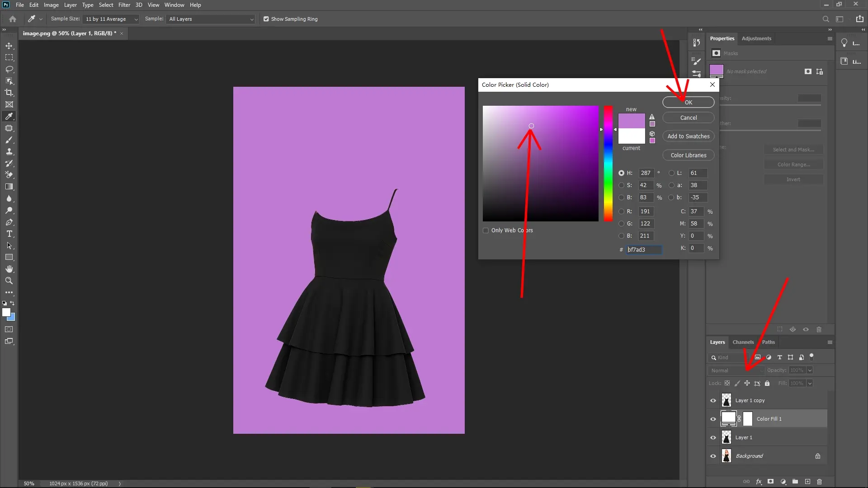
Task: Select the Brush tool
Action: point(9,140)
